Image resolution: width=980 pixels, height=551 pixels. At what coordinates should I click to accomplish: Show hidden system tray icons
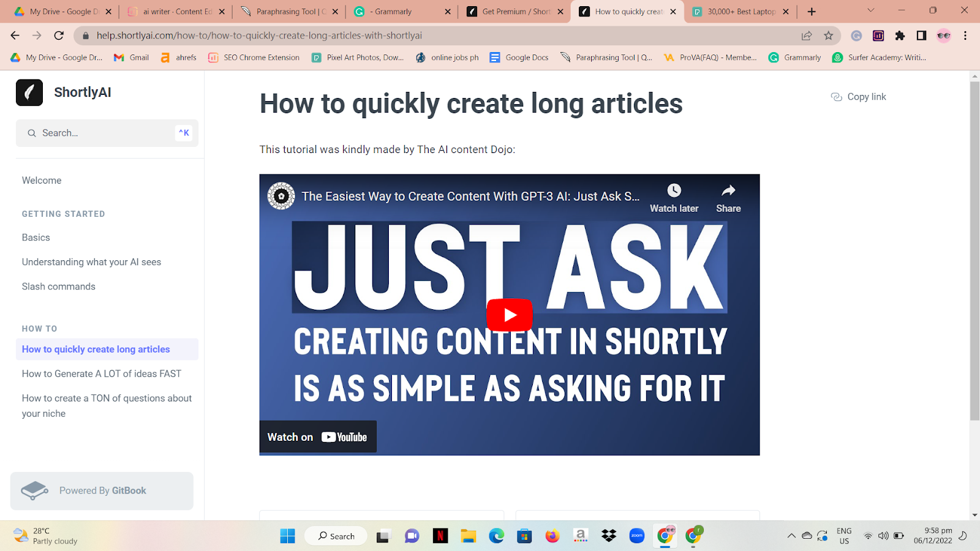tap(791, 536)
